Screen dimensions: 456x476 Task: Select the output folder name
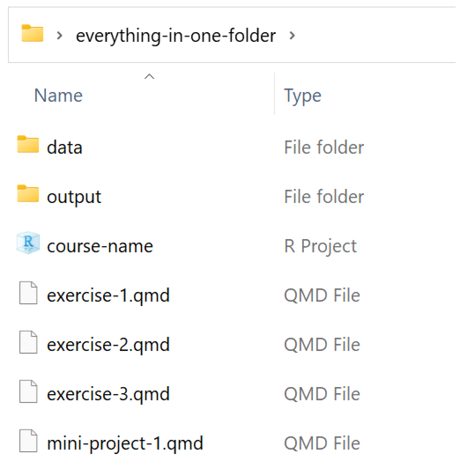point(74,196)
